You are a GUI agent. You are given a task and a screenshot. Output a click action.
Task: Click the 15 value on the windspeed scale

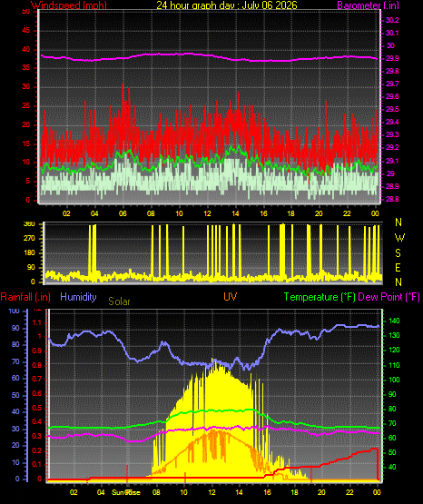(26, 143)
